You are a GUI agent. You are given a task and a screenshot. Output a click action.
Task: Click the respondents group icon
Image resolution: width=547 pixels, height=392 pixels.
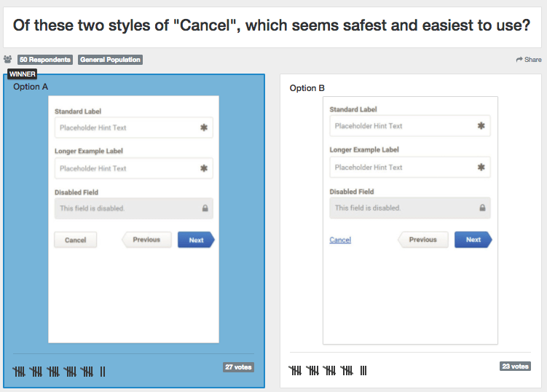click(x=8, y=59)
